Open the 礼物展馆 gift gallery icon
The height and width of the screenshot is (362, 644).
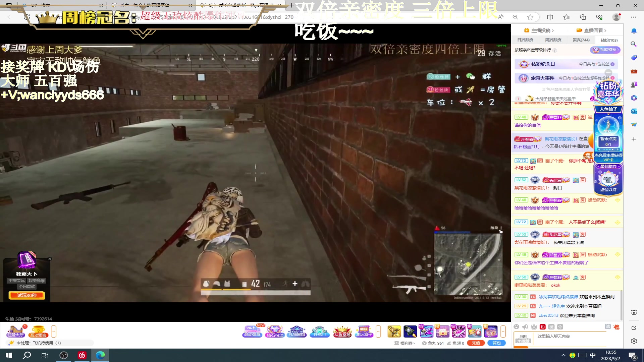pyautogui.click(x=297, y=331)
